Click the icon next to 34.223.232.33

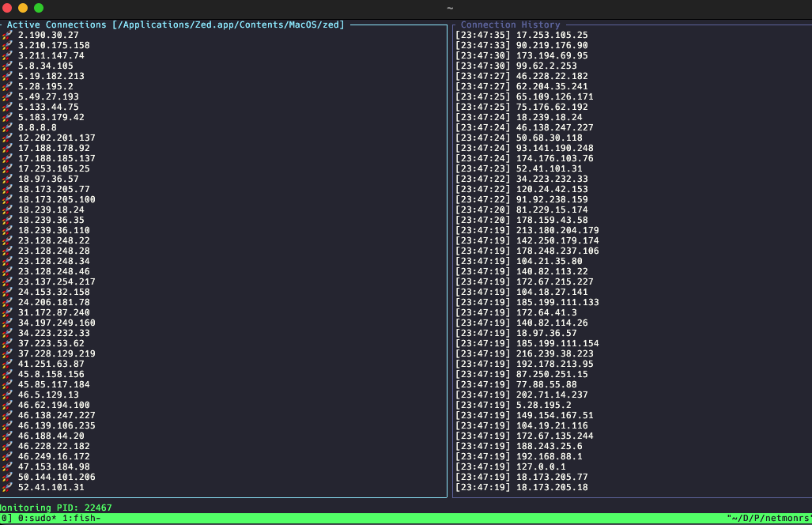tap(8, 333)
